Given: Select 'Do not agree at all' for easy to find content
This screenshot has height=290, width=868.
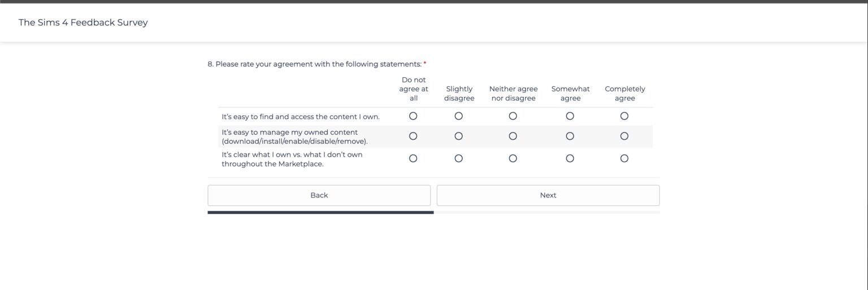Looking at the screenshot, I should tap(413, 116).
